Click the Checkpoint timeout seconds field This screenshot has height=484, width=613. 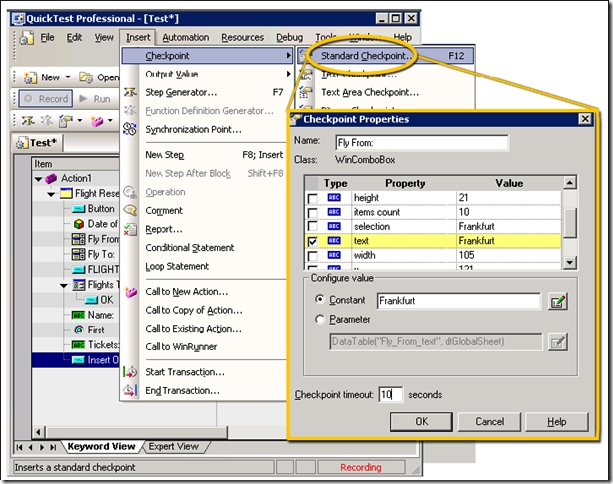point(391,394)
